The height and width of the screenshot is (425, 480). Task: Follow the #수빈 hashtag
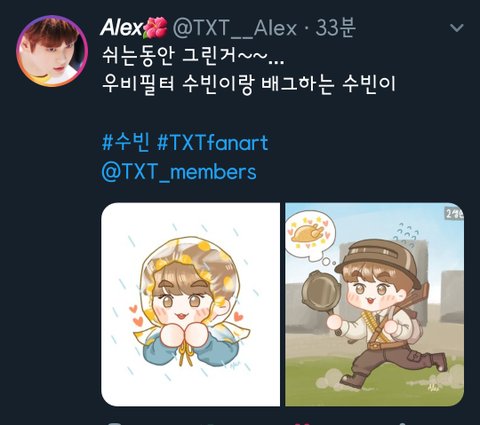pos(125,143)
